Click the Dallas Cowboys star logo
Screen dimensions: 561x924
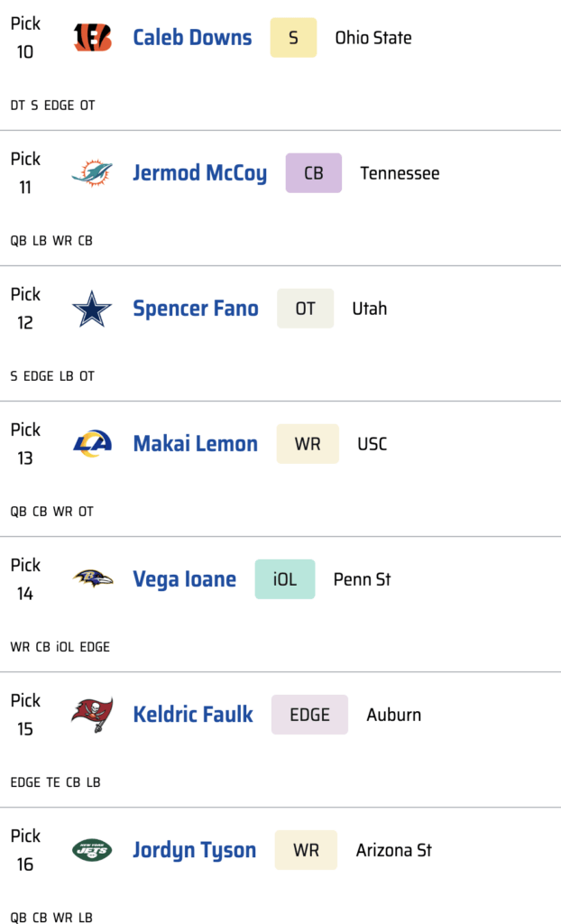92,309
